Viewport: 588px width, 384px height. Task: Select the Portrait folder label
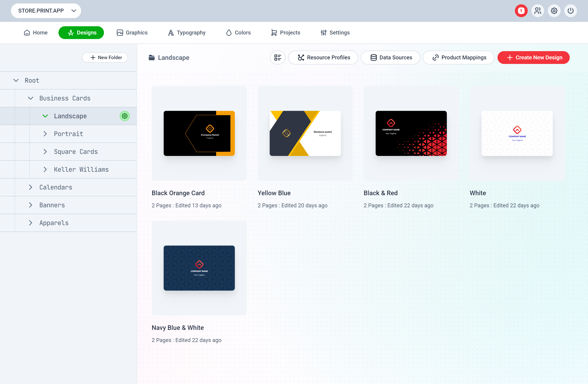point(69,134)
